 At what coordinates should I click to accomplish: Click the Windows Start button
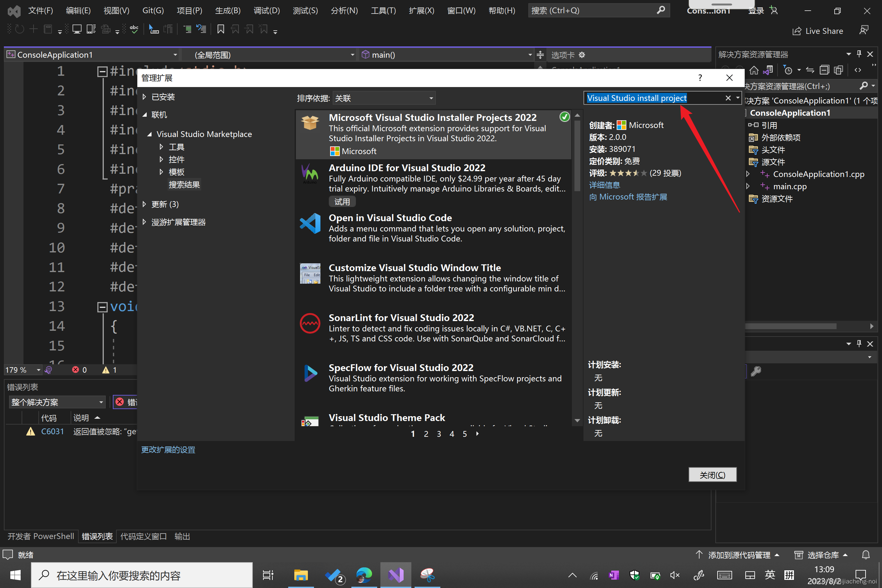pyautogui.click(x=15, y=575)
